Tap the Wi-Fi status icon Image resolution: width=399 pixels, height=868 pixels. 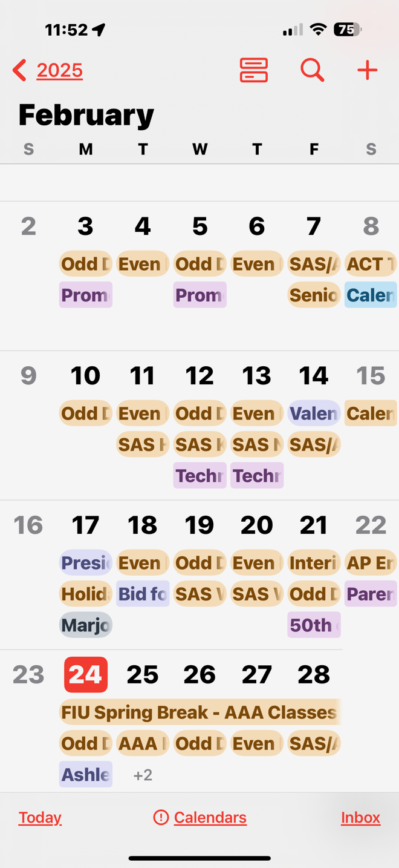(x=318, y=29)
